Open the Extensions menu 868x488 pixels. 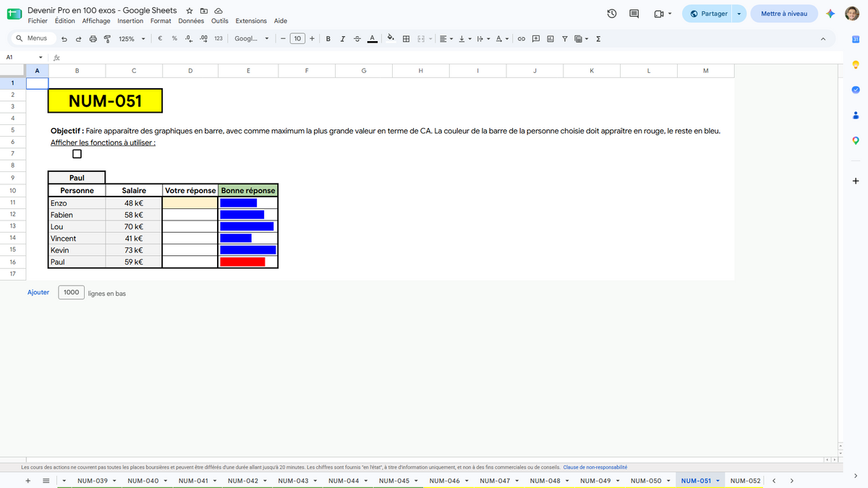(251, 21)
